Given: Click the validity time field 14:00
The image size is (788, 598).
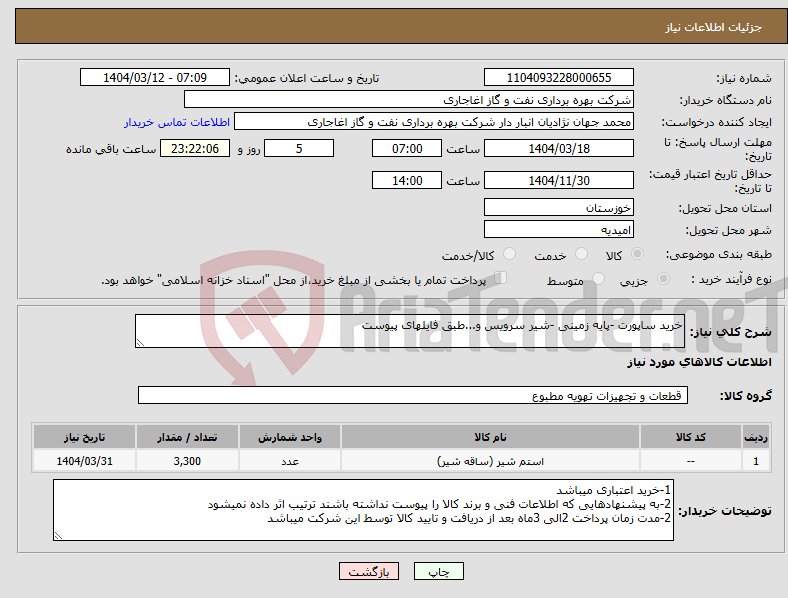Looking at the screenshot, I should point(407,180).
